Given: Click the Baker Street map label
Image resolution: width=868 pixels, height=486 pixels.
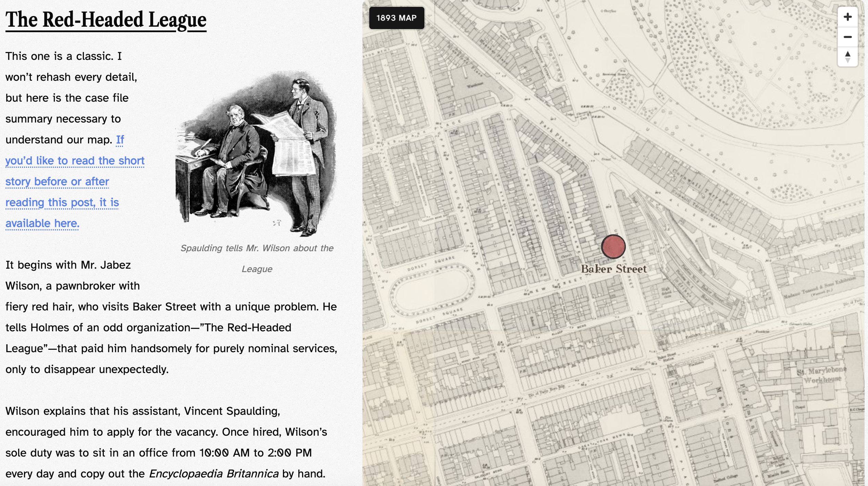Looking at the screenshot, I should (613, 269).
